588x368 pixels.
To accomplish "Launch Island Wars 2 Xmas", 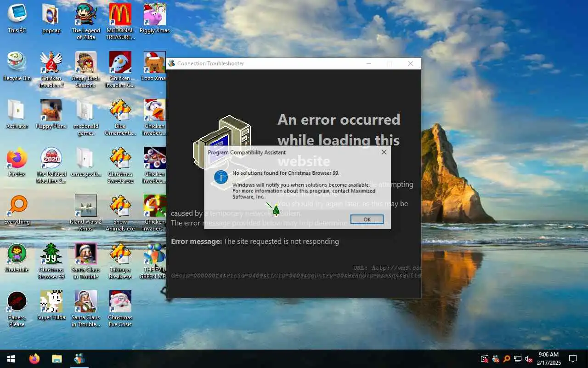I will coord(85,213).
